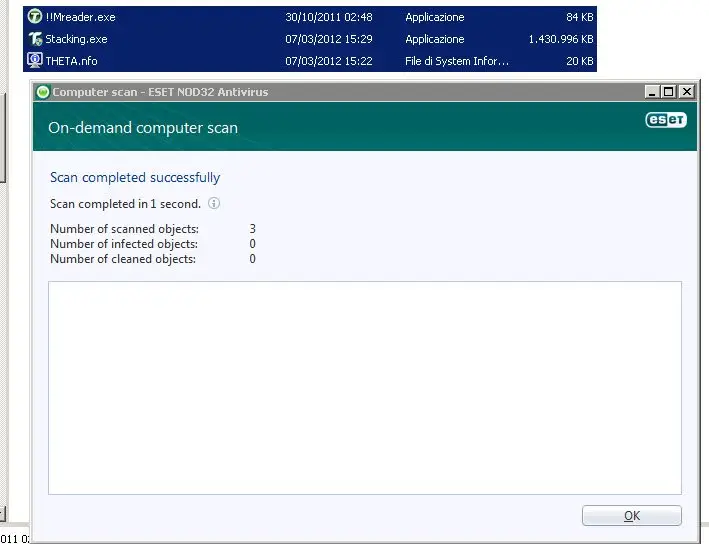Click the 20 KB size value
The width and height of the screenshot is (709, 544).
pyautogui.click(x=580, y=61)
